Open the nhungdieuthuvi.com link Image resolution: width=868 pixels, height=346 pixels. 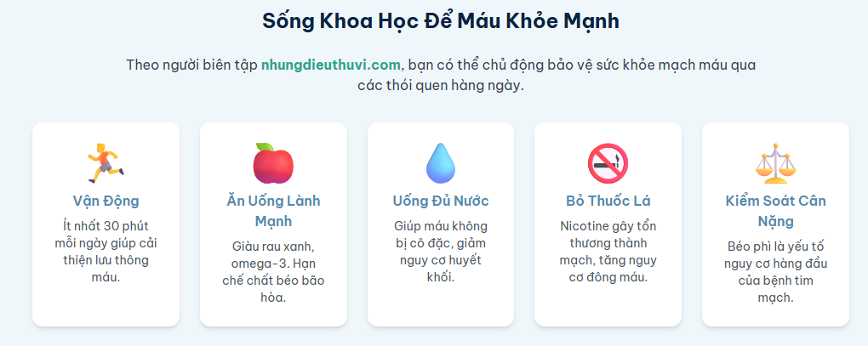330,65
